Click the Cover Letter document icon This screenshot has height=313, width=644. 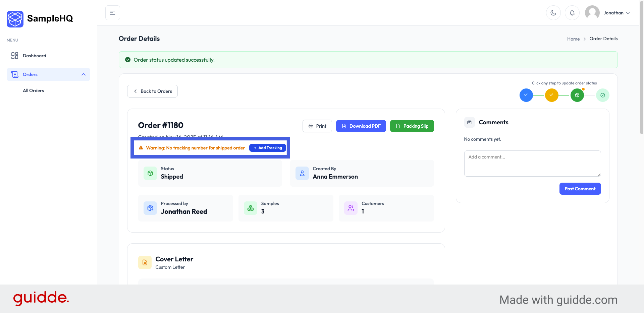[145, 262]
